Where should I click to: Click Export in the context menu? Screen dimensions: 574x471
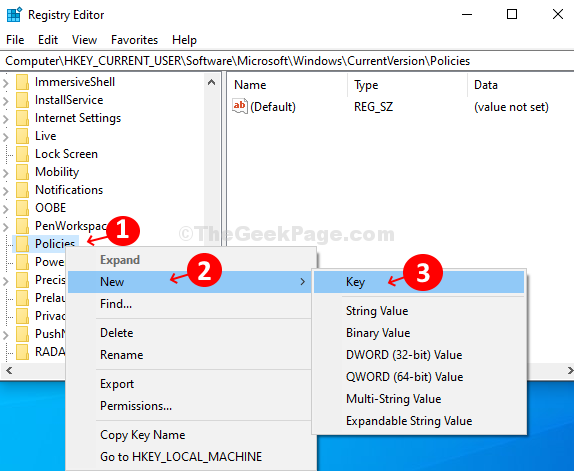click(190, 384)
